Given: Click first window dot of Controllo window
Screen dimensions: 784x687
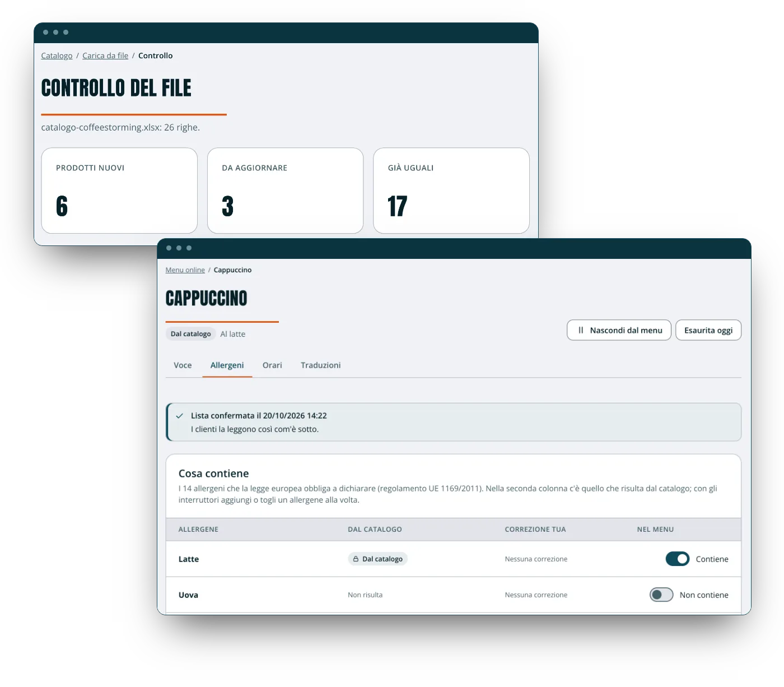Looking at the screenshot, I should (46, 32).
